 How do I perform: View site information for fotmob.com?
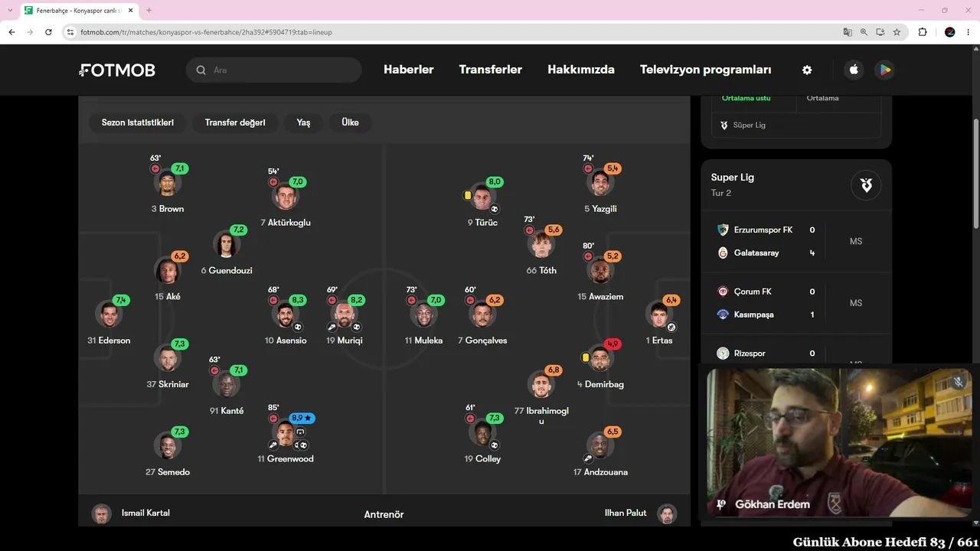70,32
